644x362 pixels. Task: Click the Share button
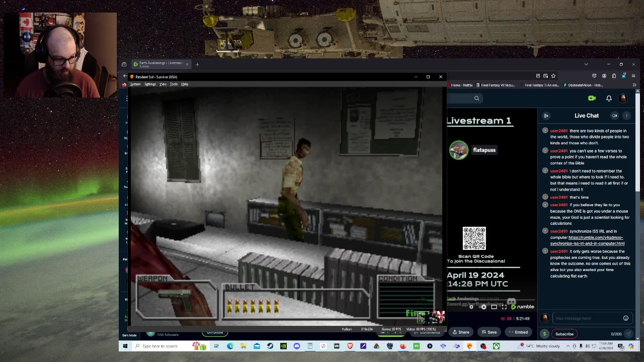(461, 332)
